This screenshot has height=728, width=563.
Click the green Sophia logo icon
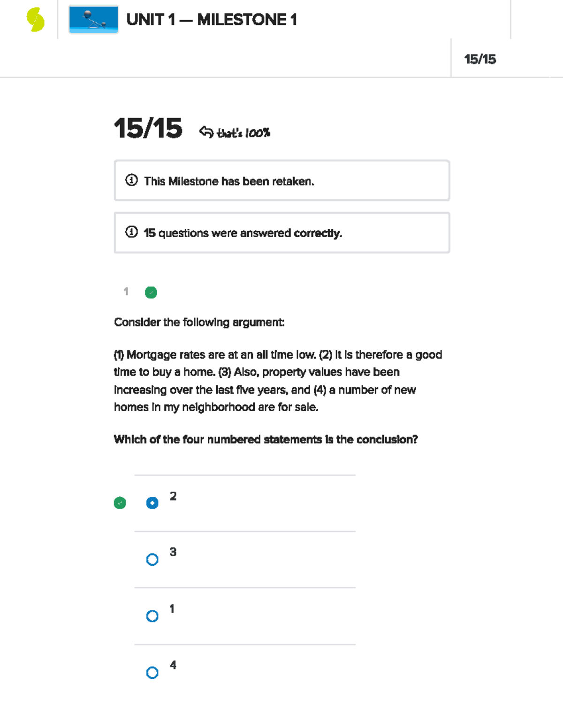pos(36,20)
